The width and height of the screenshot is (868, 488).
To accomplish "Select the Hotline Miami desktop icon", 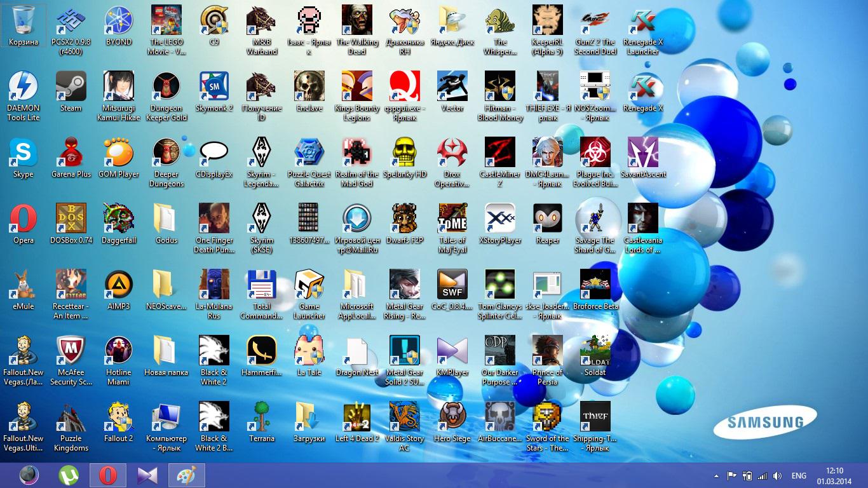I will 119,351.
